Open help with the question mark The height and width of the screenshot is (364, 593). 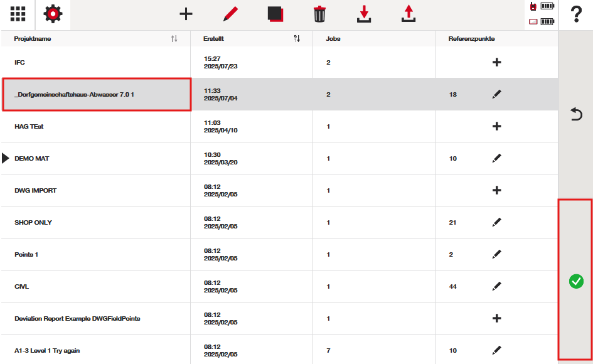tap(576, 15)
